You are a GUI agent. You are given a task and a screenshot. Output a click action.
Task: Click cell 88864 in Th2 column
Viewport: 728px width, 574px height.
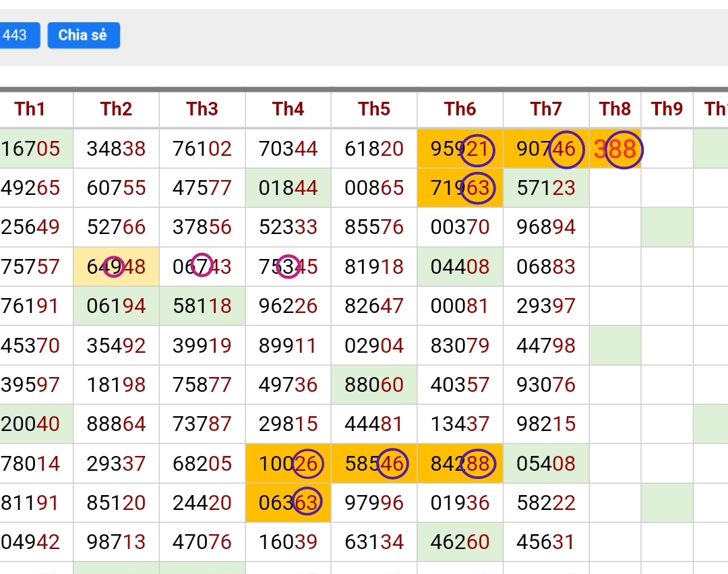click(116, 424)
